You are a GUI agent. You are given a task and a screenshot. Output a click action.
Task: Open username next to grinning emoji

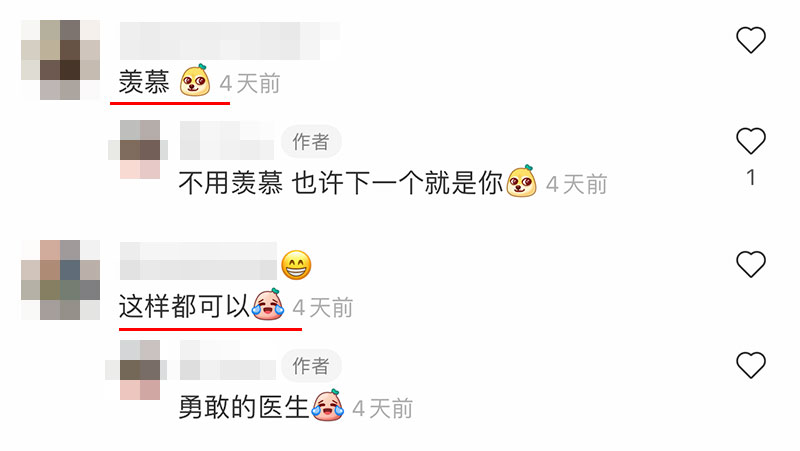point(198,261)
